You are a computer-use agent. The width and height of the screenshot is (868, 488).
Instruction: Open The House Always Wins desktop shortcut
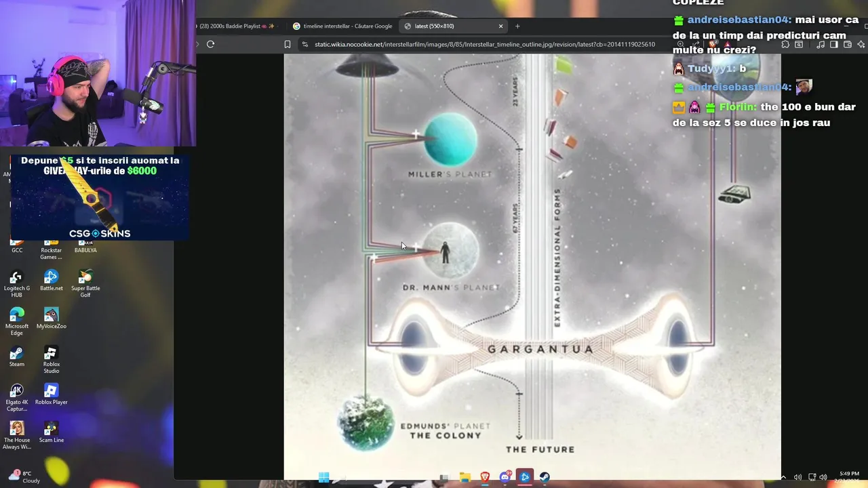pyautogui.click(x=17, y=435)
